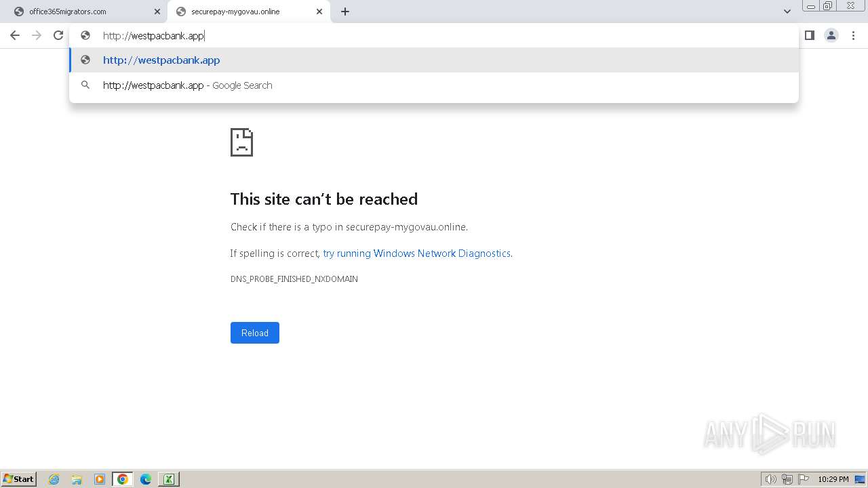Expand the tab search chevron
The height and width of the screenshot is (488, 868).
coord(787,12)
